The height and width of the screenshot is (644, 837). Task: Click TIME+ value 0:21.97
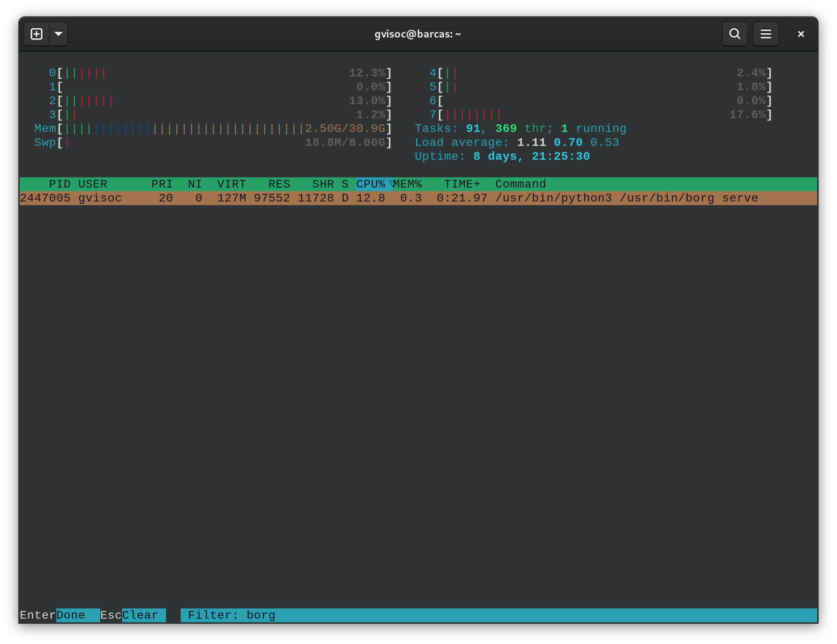462,198
